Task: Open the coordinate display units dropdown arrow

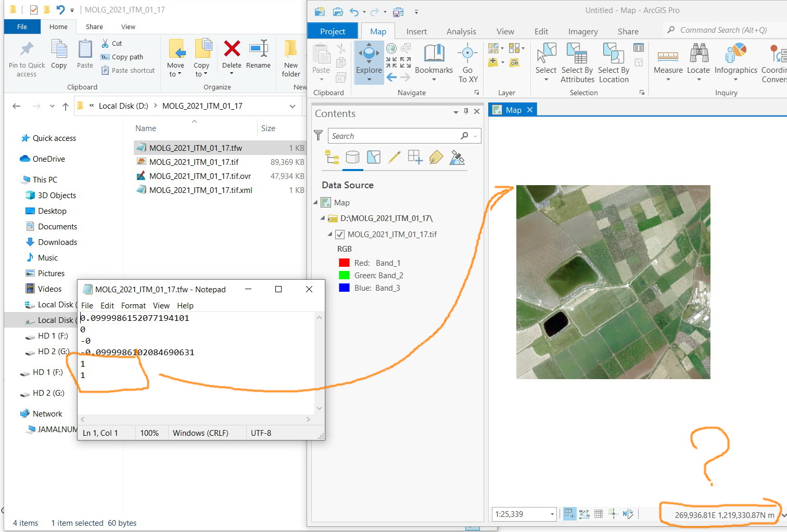Action: coord(784,515)
